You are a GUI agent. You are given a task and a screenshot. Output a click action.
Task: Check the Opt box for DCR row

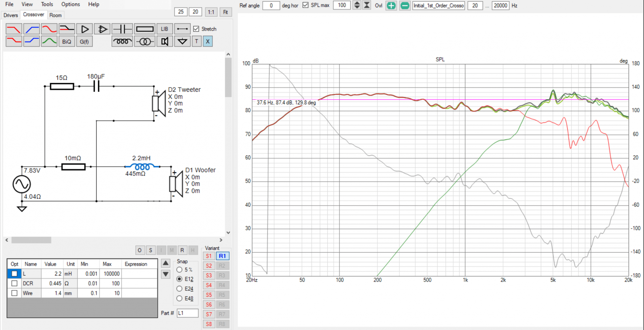click(14, 283)
